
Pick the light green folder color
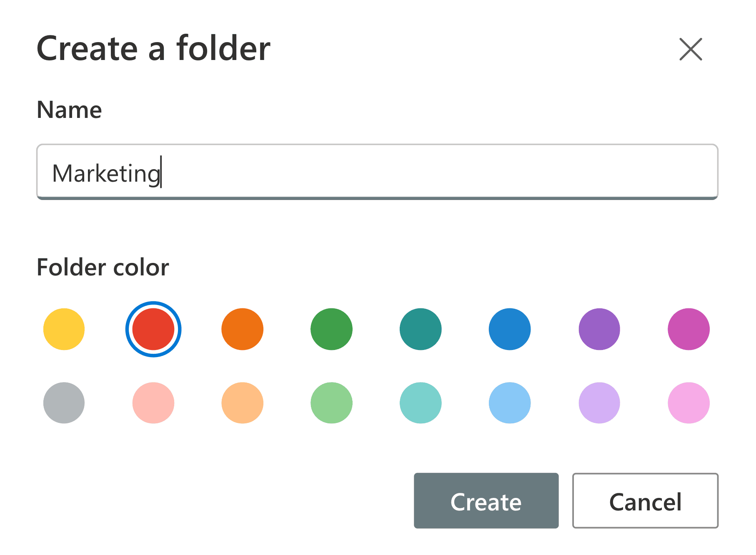[x=331, y=403]
